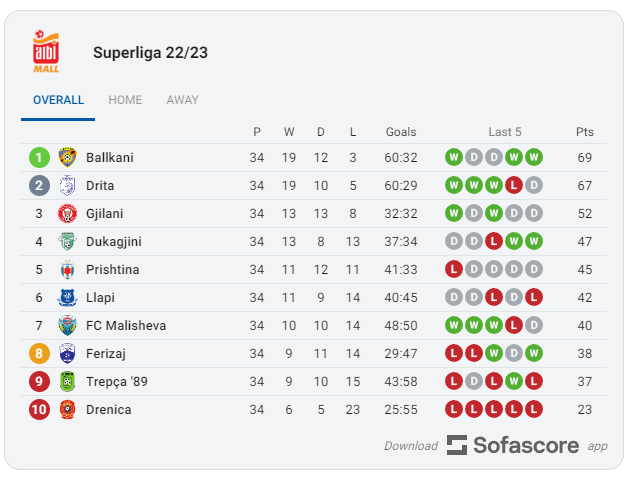Click the Drenica club crest

[x=67, y=410]
